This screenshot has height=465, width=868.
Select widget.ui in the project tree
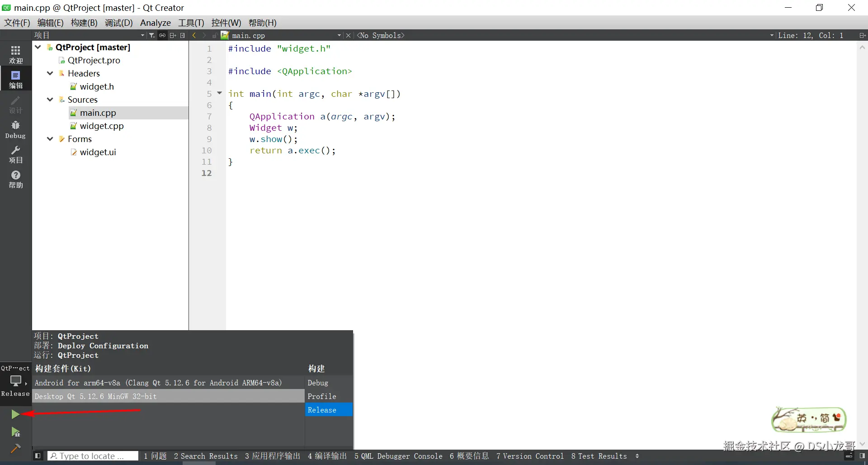pos(98,152)
